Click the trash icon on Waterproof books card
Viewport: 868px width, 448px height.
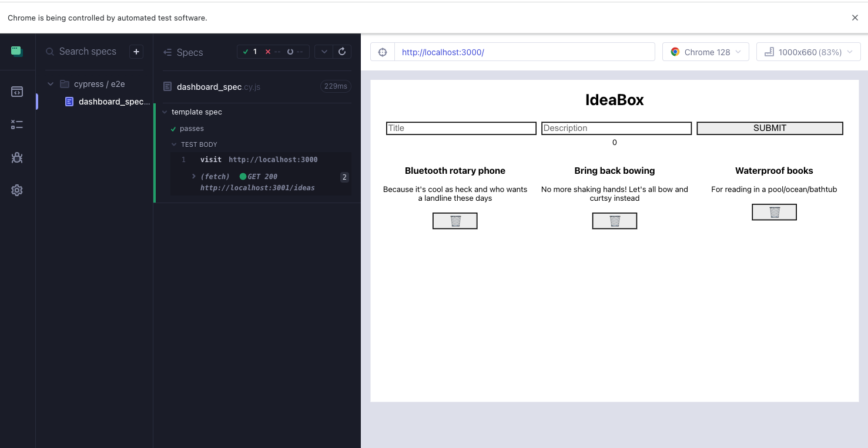(774, 212)
